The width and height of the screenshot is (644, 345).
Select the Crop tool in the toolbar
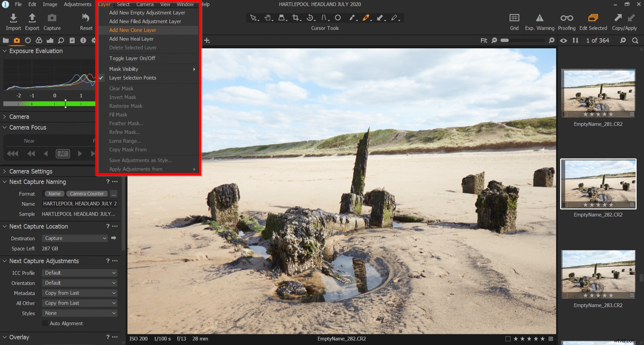point(296,18)
